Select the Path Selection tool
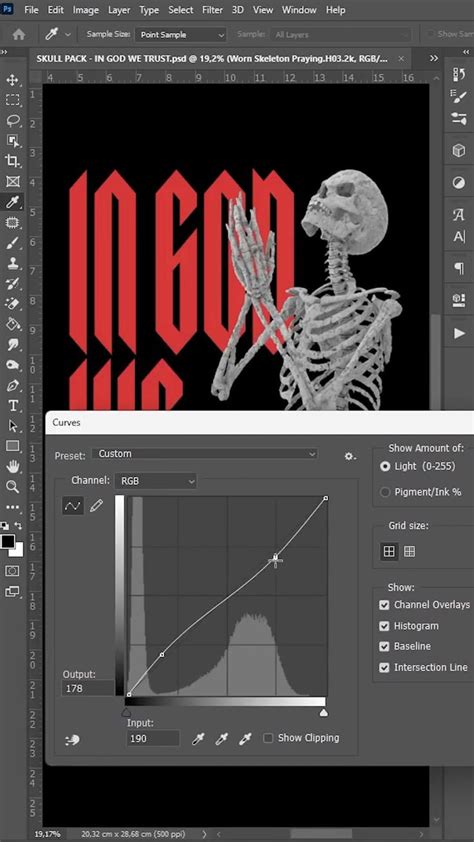This screenshot has height=842, width=474. click(12, 426)
